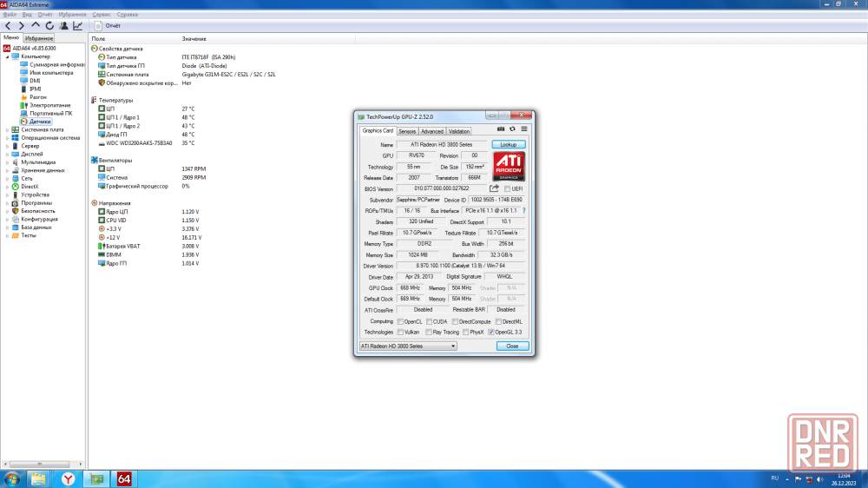Open the ATI Radeon HD 3800 Series GPU dropdown
Viewport: 868px width, 488px height.
coord(408,346)
